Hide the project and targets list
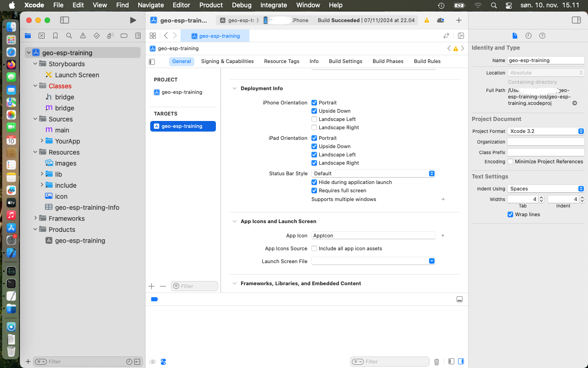Image resolution: width=588 pixels, height=368 pixels. click(152, 62)
